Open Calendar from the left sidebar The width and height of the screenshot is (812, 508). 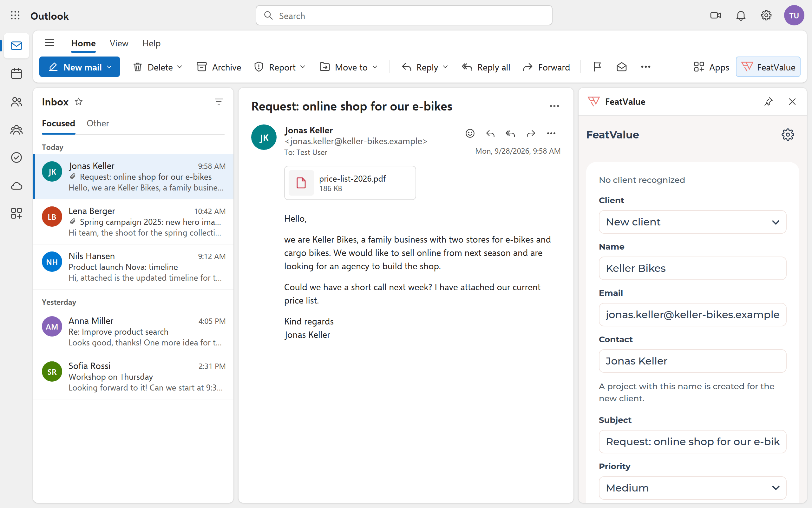point(16,74)
